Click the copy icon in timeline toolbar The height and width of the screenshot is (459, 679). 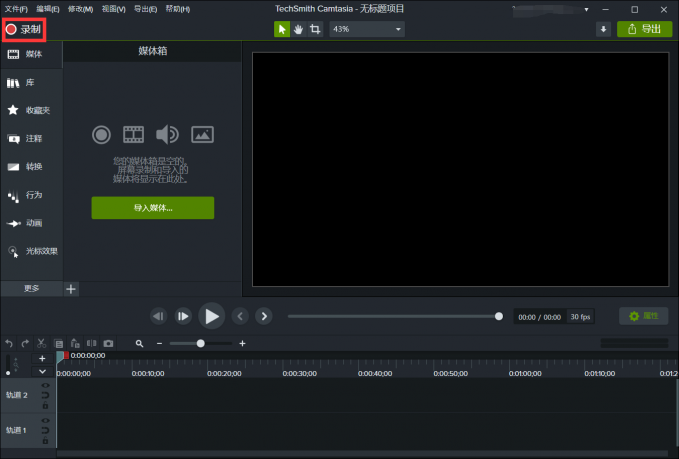coord(58,344)
